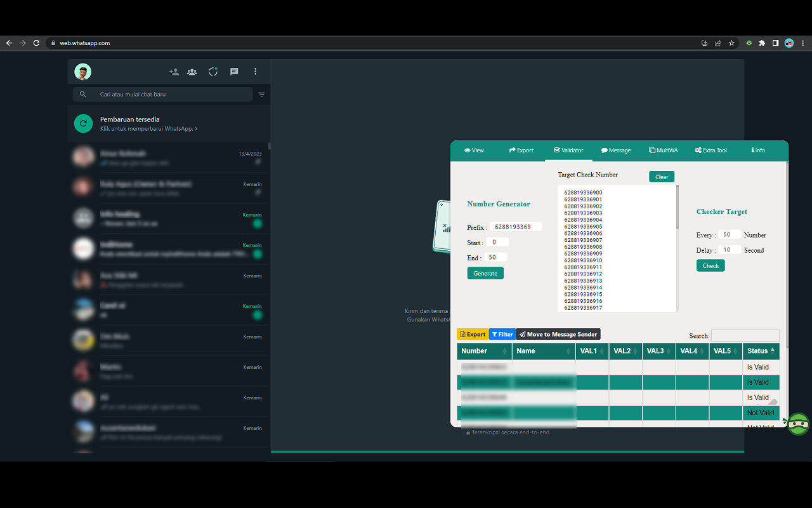812x508 pixels.
Task: Switch to the Message tab
Action: (615, 150)
